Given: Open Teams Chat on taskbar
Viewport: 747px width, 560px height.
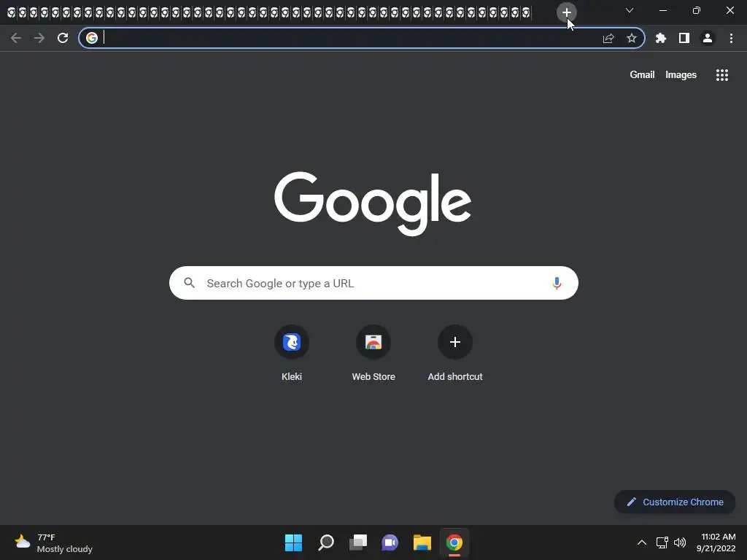Looking at the screenshot, I should coord(390,542).
